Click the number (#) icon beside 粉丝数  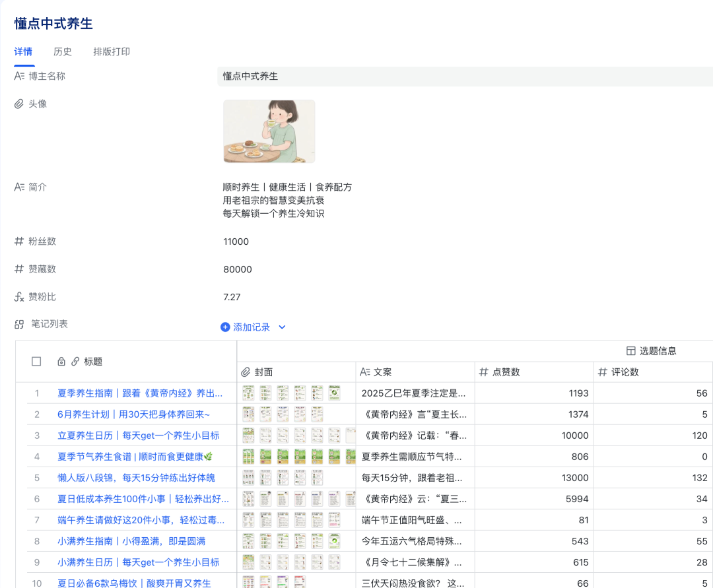tap(20, 241)
